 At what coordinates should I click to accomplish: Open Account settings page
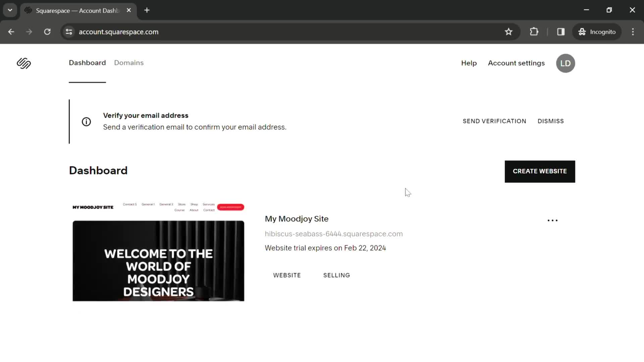coord(516,63)
